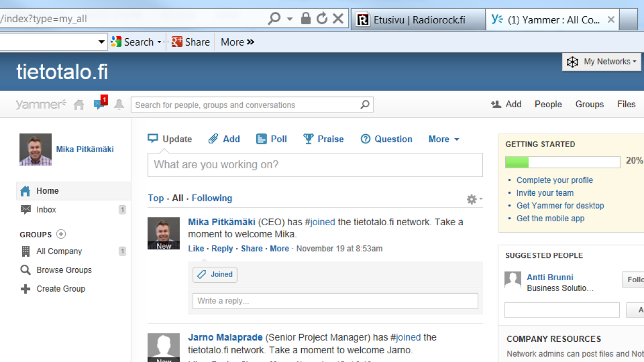
Task: Open Inbox in left sidebar
Action: pyautogui.click(x=74, y=210)
